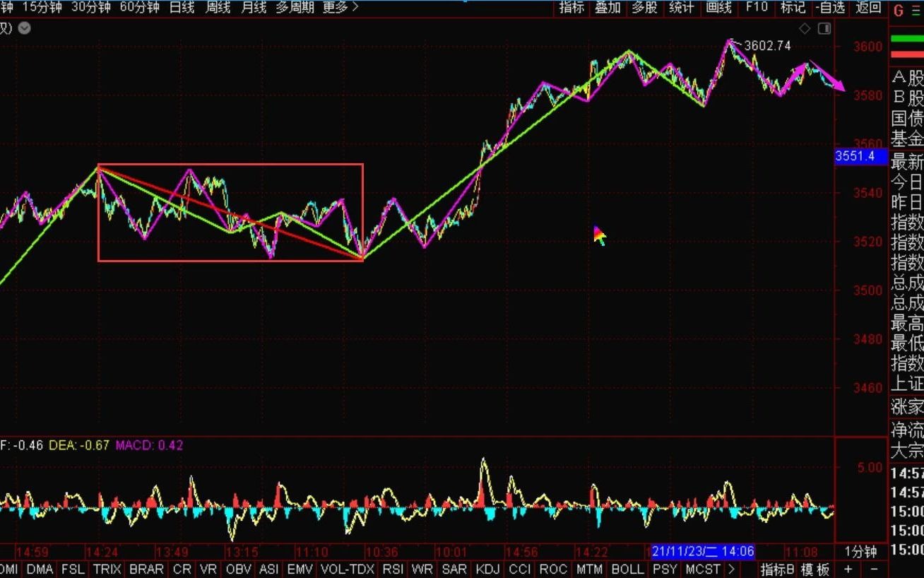Switch to 30分钟 period
The width and height of the screenshot is (924, 578).
(x=91, y=8)
